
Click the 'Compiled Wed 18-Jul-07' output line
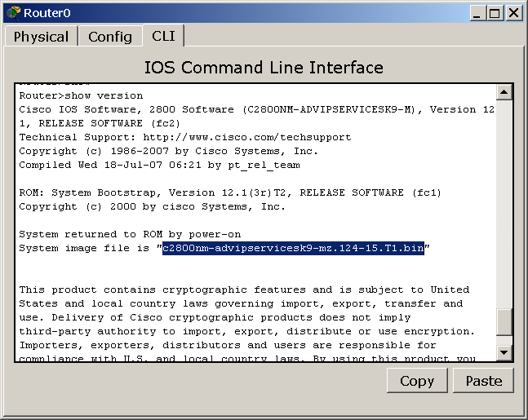point(159,166)
